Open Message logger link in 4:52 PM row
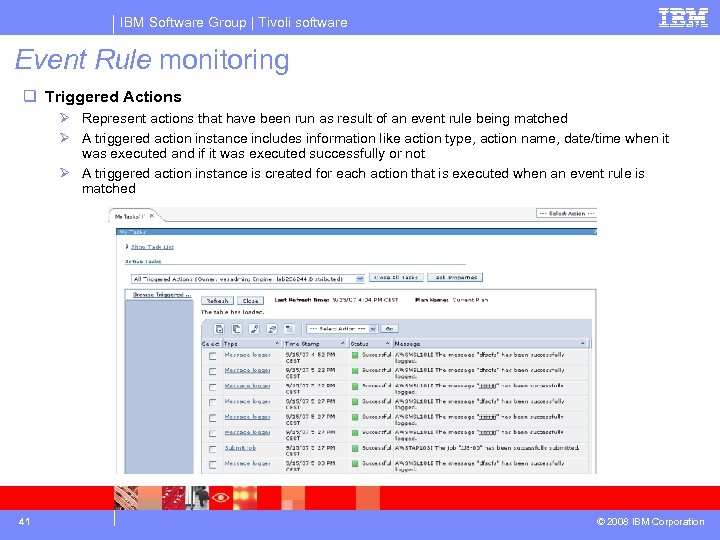The width and height of the screenshot is (720, 540). (247, 354)
